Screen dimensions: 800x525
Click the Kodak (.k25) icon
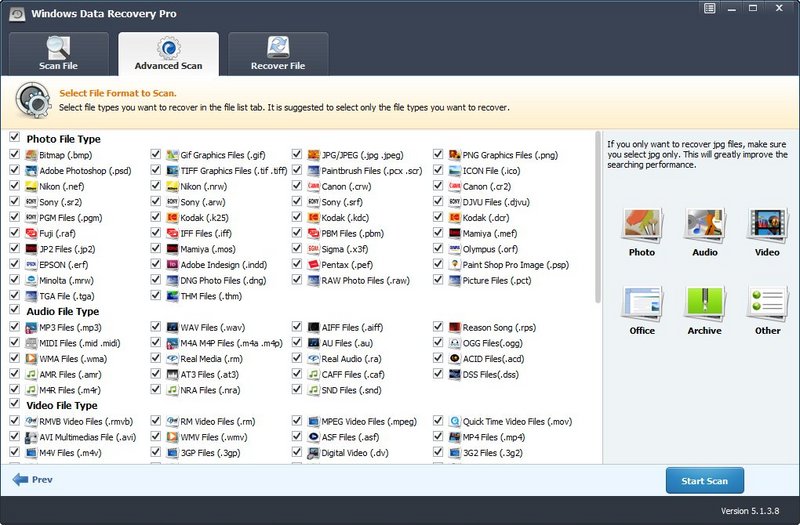click(x=172, y=218)
